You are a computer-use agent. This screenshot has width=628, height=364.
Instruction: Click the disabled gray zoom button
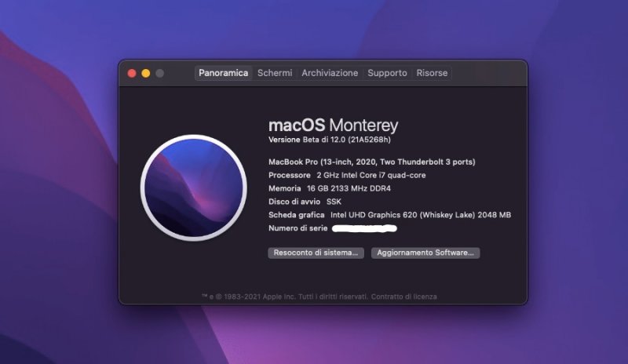[160, 73]
